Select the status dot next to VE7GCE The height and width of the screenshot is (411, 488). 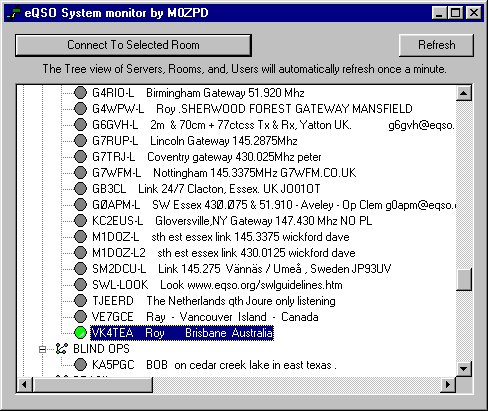click(x=80, y=316)
